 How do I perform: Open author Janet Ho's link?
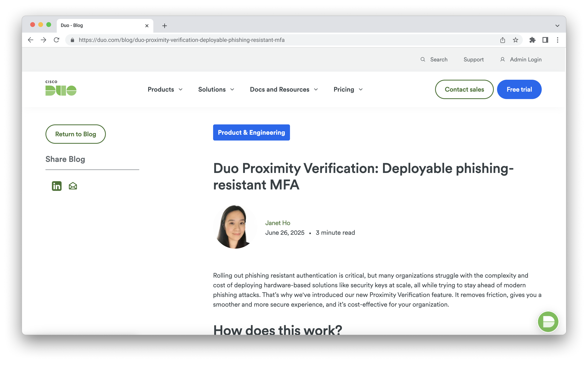[277, 223]
